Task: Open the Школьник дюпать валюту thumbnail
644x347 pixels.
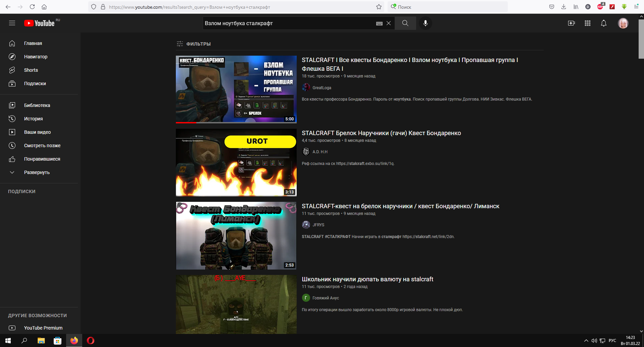Action: 236,304
